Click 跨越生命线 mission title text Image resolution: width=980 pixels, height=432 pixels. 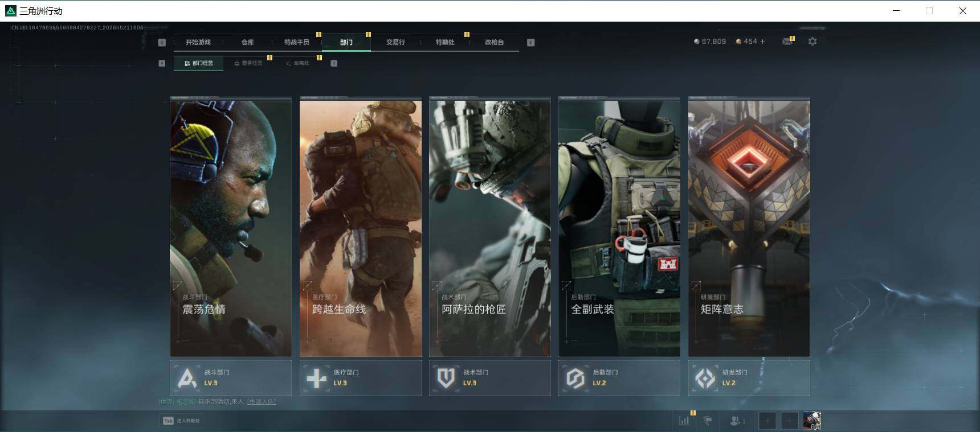tap(339, 309)
